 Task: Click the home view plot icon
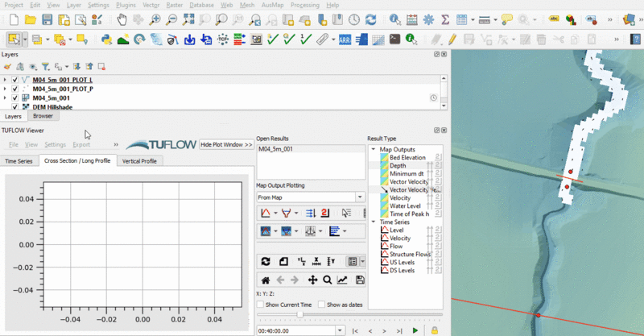(266, 280)
